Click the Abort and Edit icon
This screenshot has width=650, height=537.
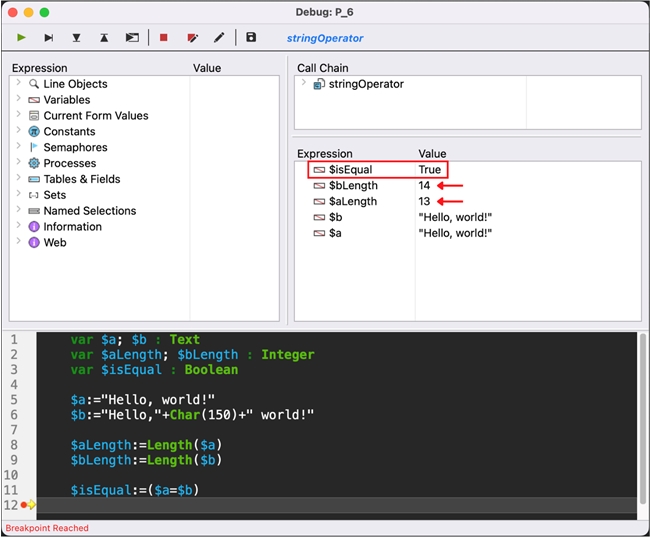tap(192, 38)
